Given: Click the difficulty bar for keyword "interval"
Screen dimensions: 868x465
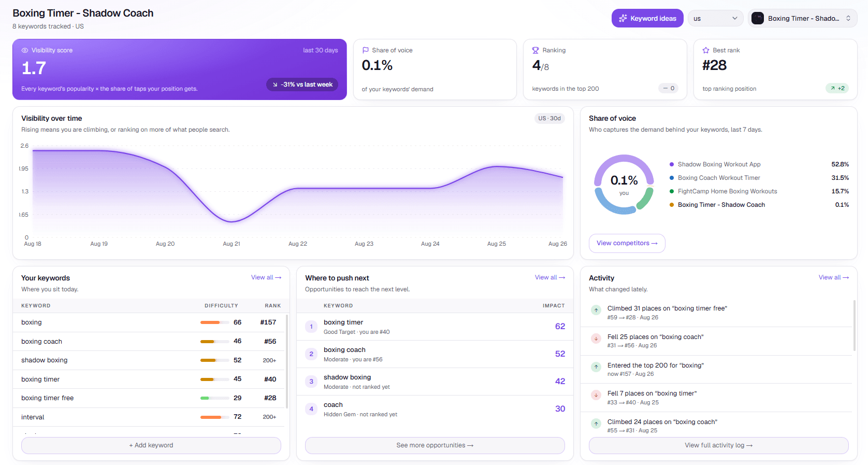Looking at the screenshot, I should point(215,417).
